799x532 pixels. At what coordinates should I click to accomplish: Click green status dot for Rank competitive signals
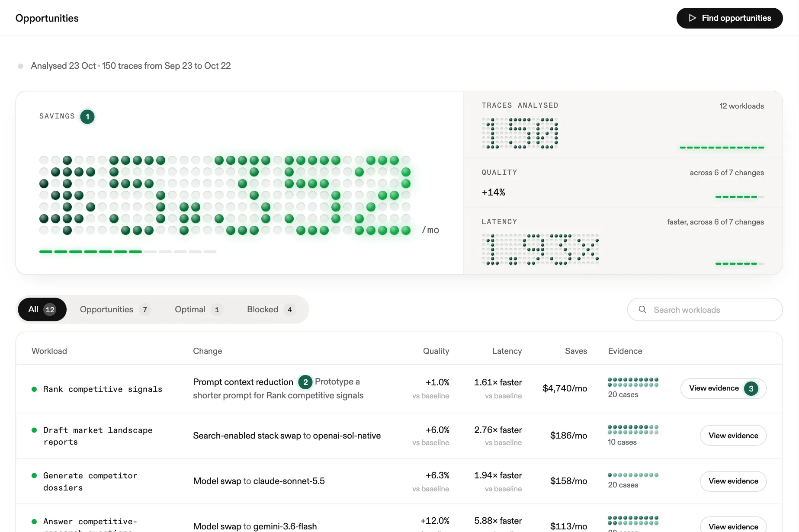(34, 389)
